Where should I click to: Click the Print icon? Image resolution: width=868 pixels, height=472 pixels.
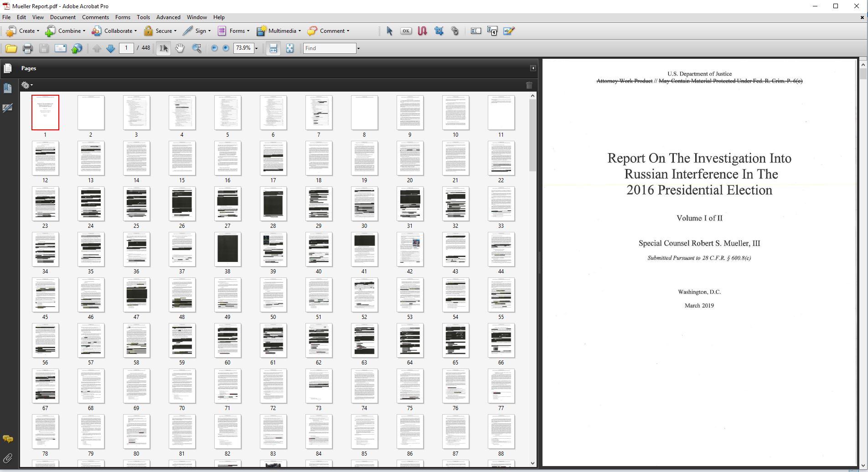coord(27,48)
